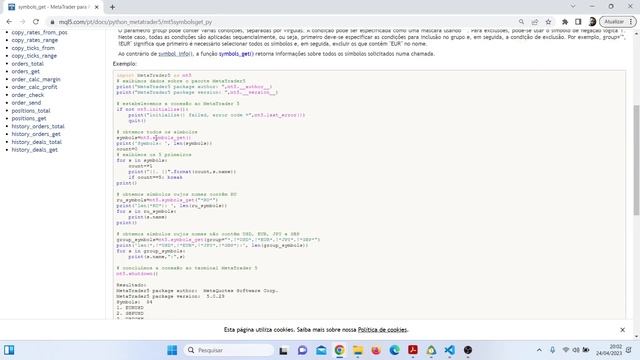Open the widgets panel icon at taskbar left
640x360 pixels.
[9, 350]
